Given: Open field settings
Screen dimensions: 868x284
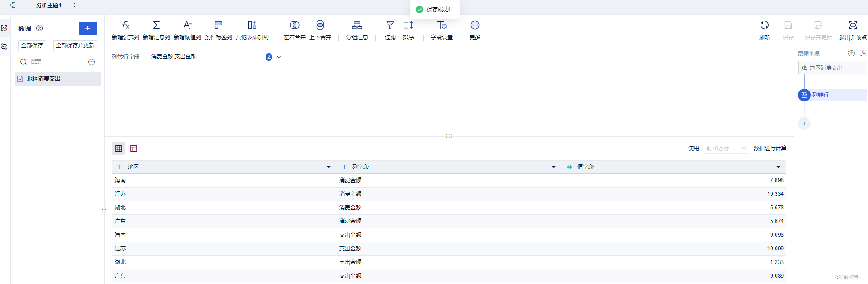Looking at the screenshot, I should click(x=442, y=30).
